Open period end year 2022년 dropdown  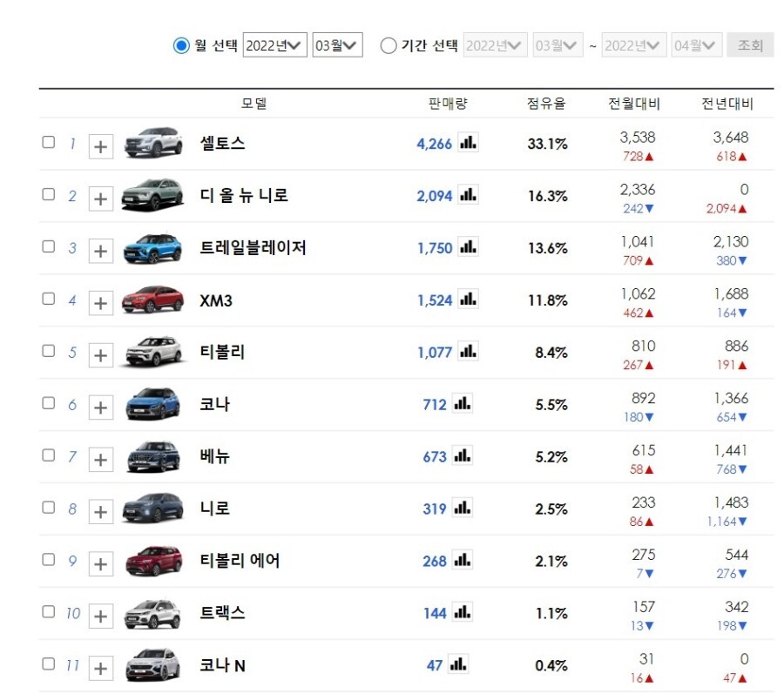(x=634, y=45)
